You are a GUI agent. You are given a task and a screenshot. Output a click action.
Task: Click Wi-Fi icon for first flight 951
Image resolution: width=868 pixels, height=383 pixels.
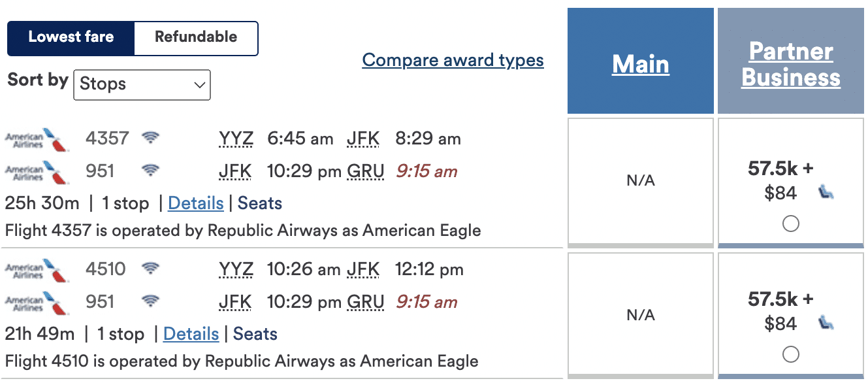151,171
